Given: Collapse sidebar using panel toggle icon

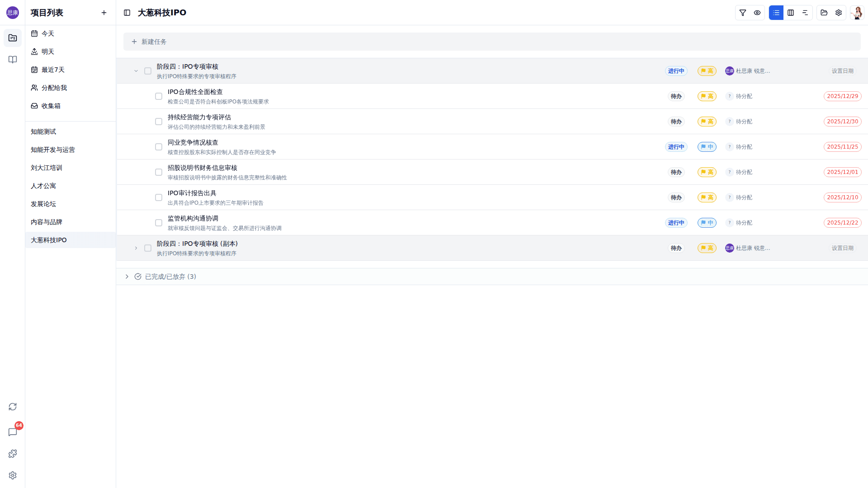Looking at the screenshot, I should click(127, 13).
